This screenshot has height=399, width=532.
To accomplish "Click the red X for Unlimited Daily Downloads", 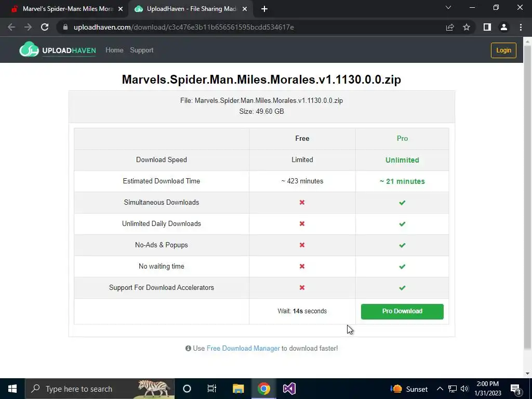I will point(302,223).
